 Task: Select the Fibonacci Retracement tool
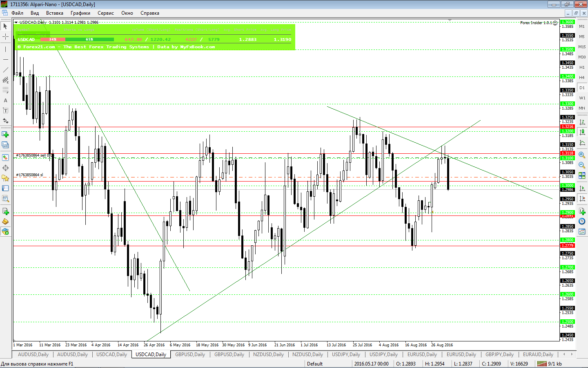coord(5,90)
